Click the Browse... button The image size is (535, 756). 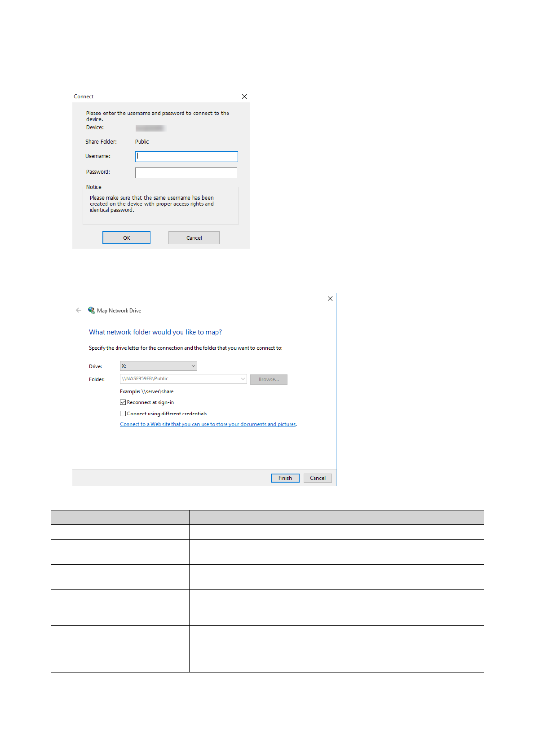tap(269, 379)
